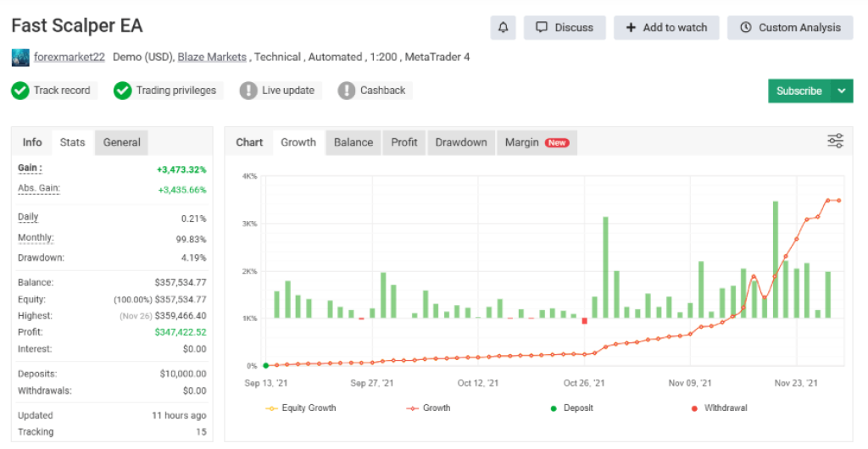This screenshot has width=868, height=449.
Task: Toggle Equity Growth legend series
Action: (301, 408)
